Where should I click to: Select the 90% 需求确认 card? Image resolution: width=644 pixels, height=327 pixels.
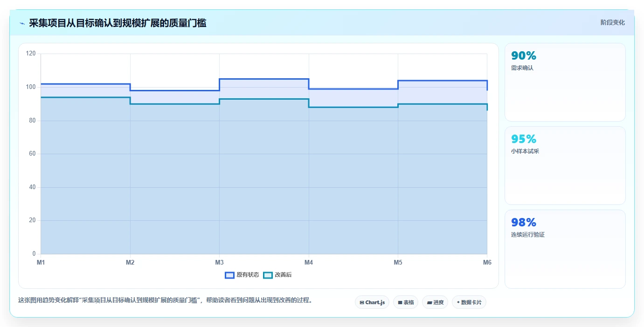(x=565, y=82)
